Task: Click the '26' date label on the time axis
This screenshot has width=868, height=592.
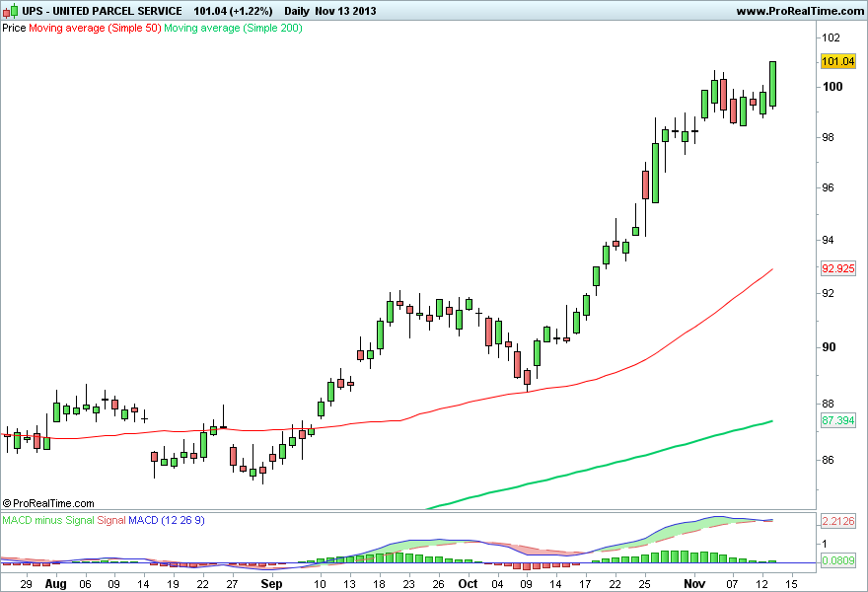Action: coord(438,584)
